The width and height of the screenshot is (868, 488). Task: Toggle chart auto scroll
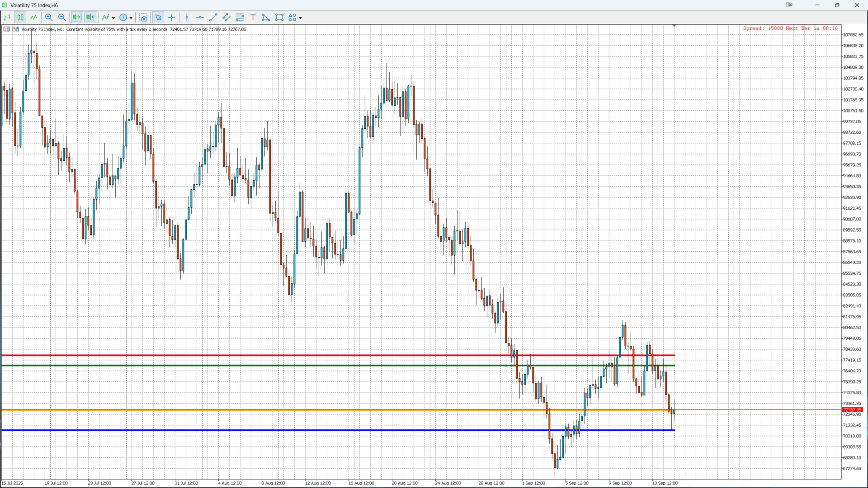pos(77,18)
